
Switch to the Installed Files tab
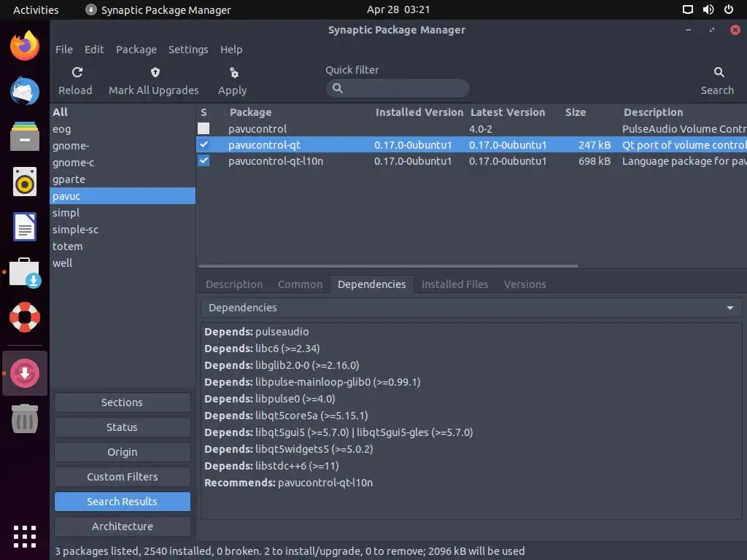tap(454, 284)
